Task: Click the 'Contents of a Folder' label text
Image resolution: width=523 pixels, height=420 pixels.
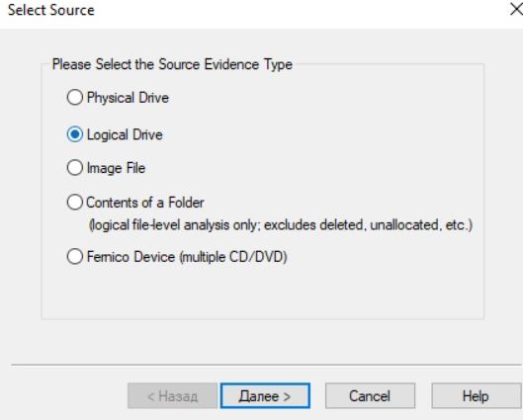Action: 145,203
